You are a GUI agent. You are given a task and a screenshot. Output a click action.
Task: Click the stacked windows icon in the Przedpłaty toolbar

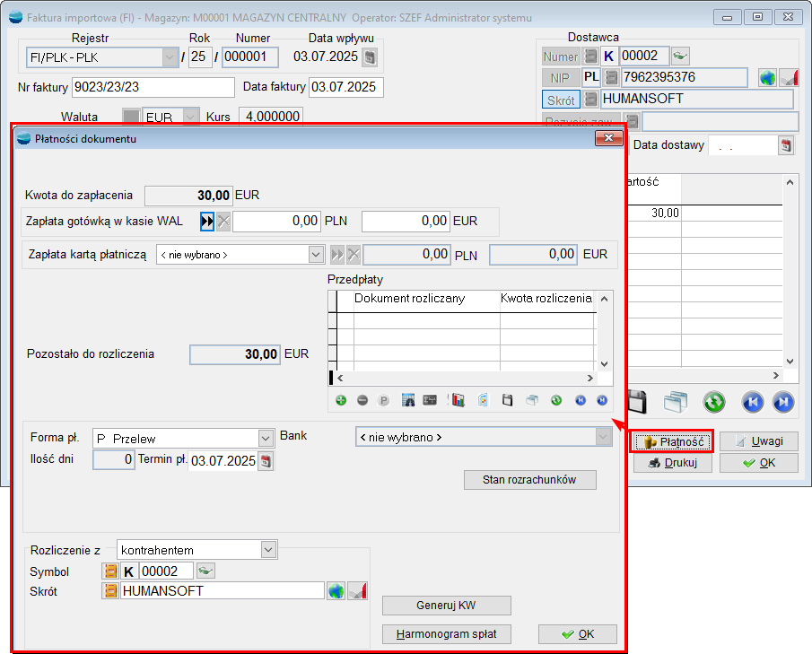coord(532,400)
